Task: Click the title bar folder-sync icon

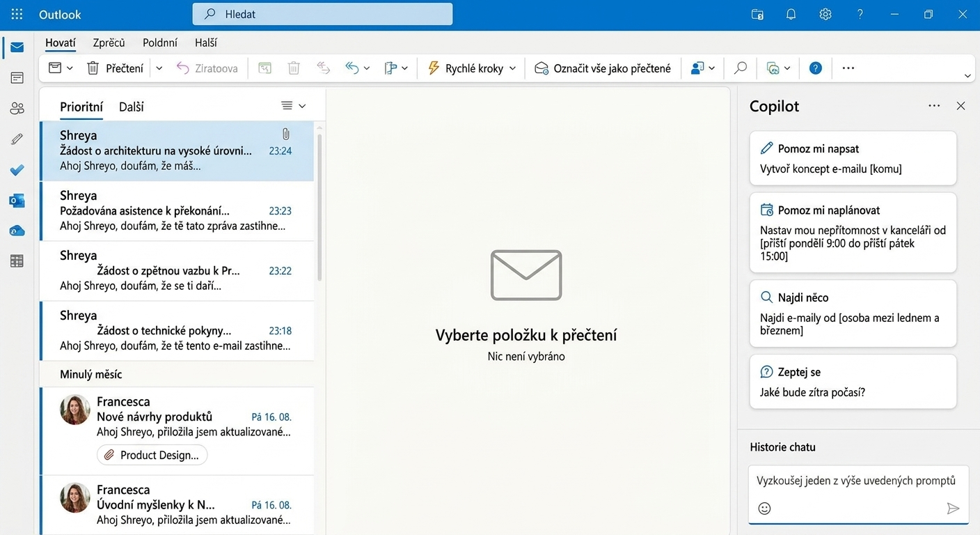Action: [x=757, y=14]
